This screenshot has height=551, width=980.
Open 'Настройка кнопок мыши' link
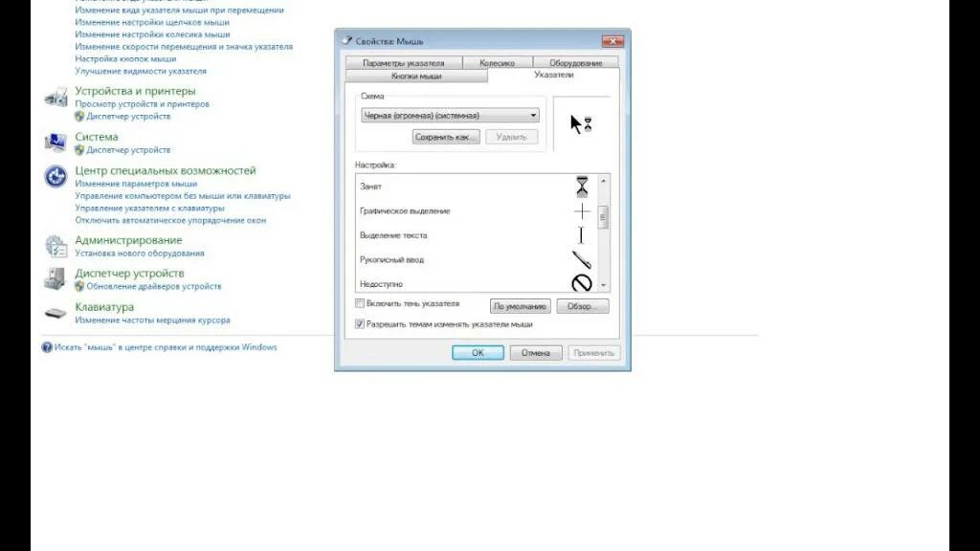click(x=125, y=58)
